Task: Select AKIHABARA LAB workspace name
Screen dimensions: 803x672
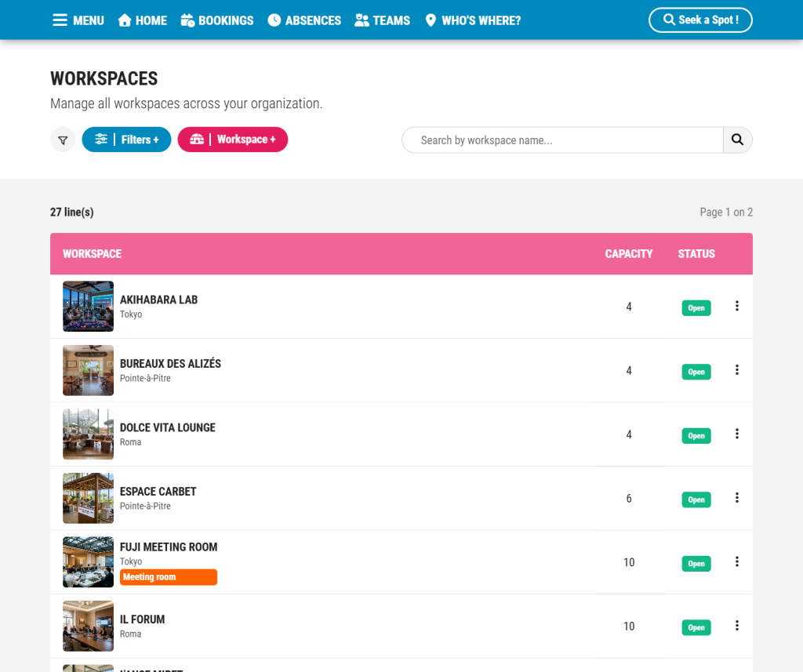Action: 158,300
